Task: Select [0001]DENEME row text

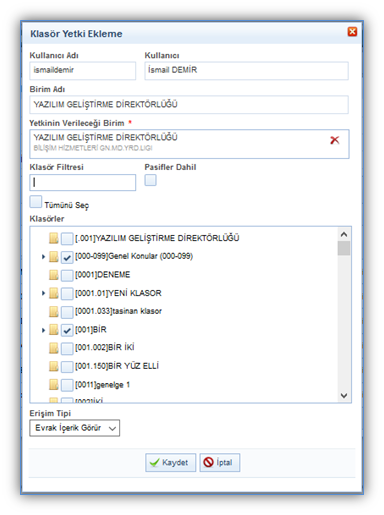Action: pyautogui.click(x=103, y=275)
